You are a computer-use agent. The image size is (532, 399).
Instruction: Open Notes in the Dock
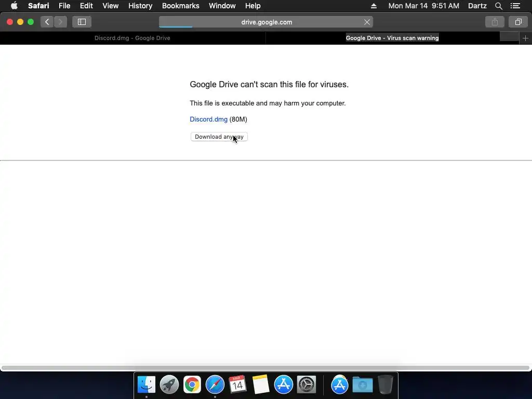(x=261, y=384)
